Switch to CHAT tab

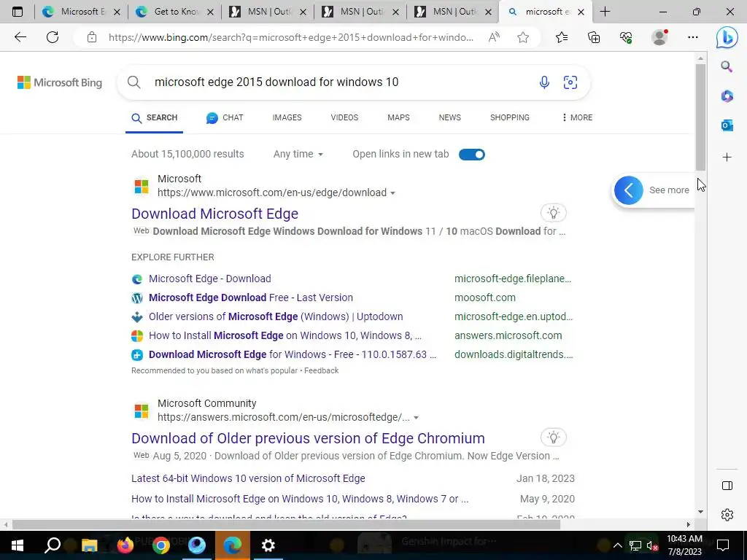(x=225, y=117)
